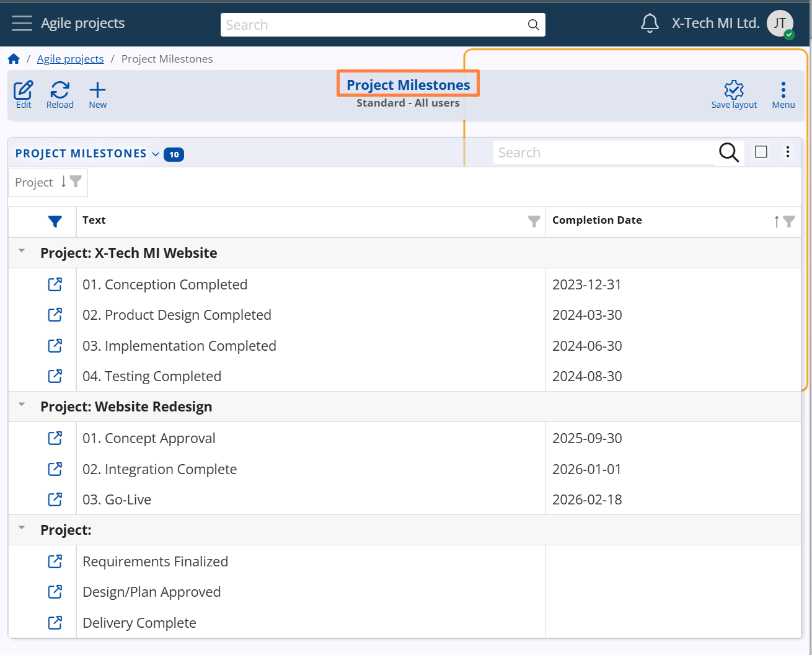Toggle the leftmost column filter funnel
The image size is (812, 655).
tap(55, 221)
